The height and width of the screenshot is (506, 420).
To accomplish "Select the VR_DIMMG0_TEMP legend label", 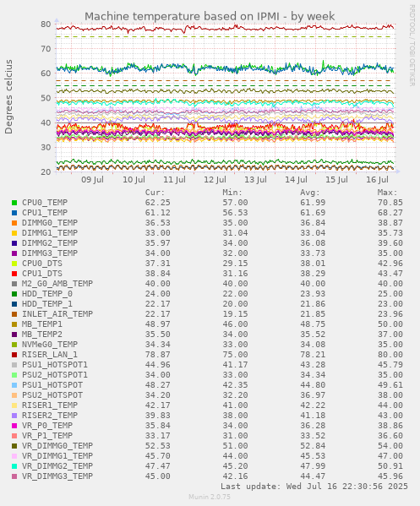I will click(57, 446).
